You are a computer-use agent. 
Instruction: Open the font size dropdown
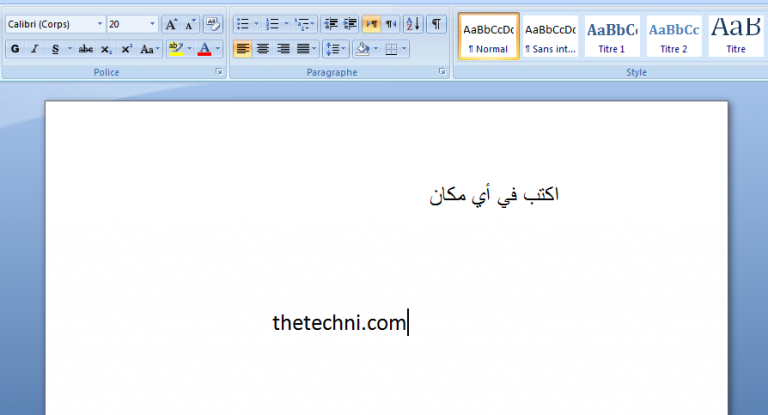152,24
